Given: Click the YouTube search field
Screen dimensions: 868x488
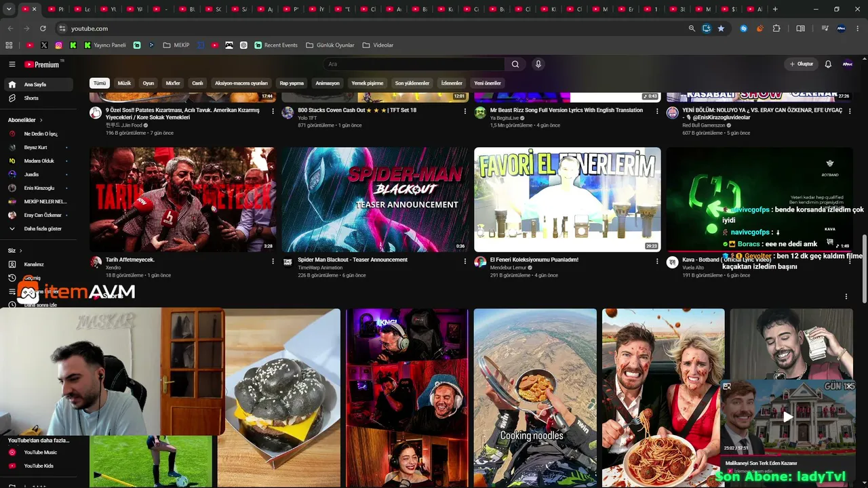Looking at the screenshot, I should tap(414, 64).
